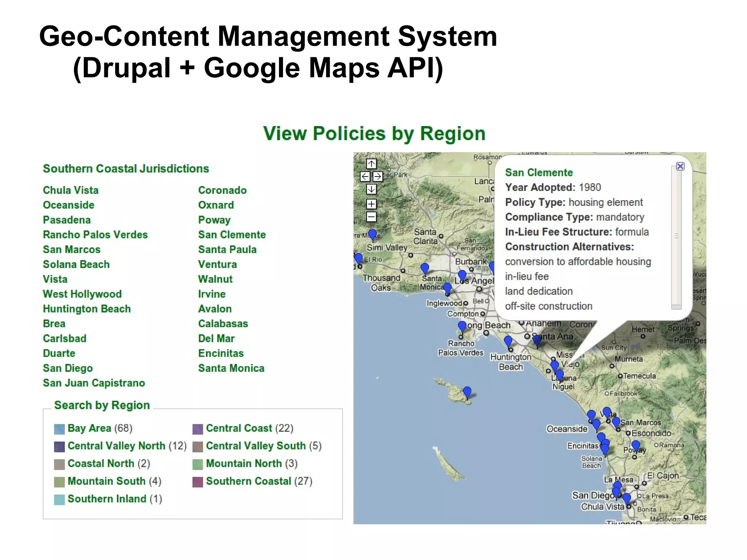This screenshot has width=747, height=560.
Task: Open Central Valley North region
Action: tap(116, 445)
